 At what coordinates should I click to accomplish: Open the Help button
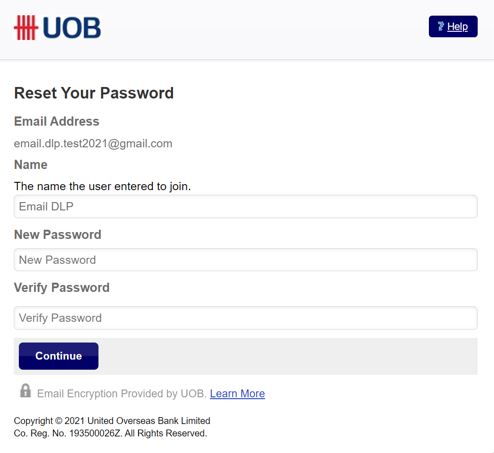pyautogui.click(x=453, y=26)
